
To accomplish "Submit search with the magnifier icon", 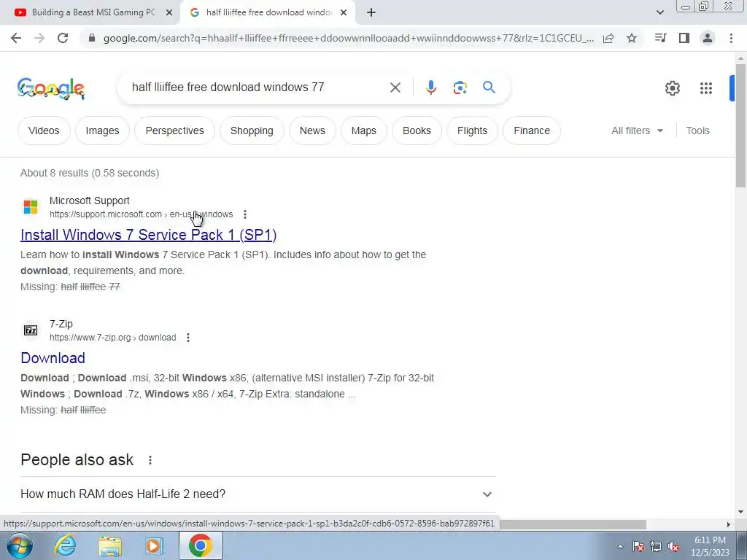I will pyautogui.click(x=489, y=87).
